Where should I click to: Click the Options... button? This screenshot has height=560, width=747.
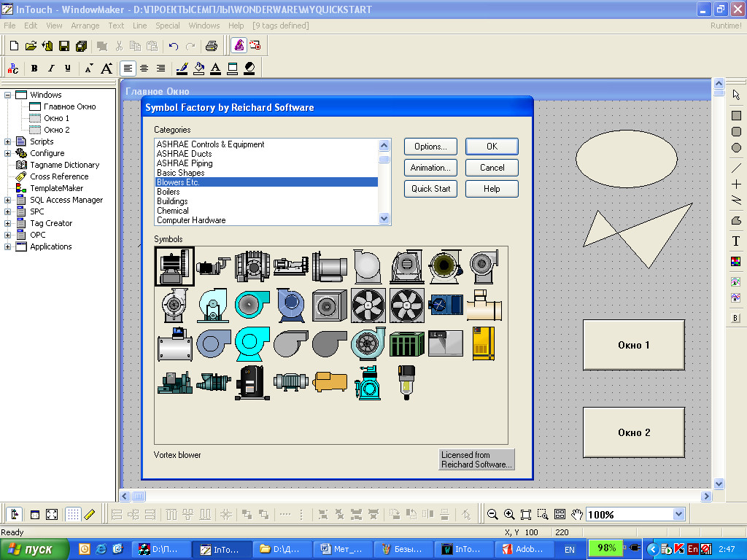tap(430, 147)
